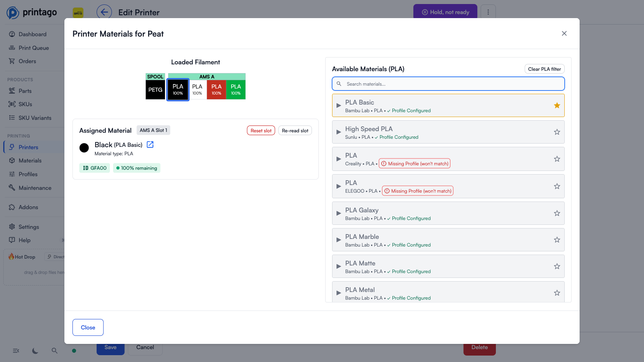The width and height of the screenshot is (644, 362).
Task: Collapse the sidebar with the menu icon
Action: click(x=16, y=351)
